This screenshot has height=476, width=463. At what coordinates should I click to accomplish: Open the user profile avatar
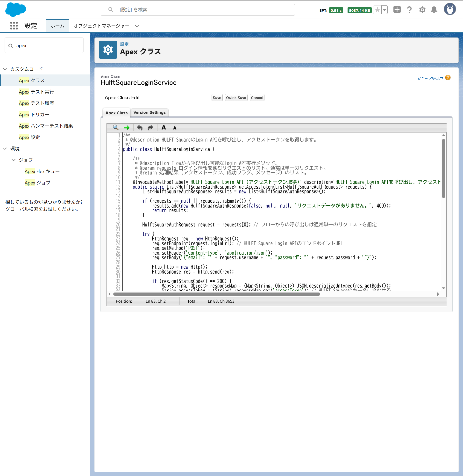[450, 9]
